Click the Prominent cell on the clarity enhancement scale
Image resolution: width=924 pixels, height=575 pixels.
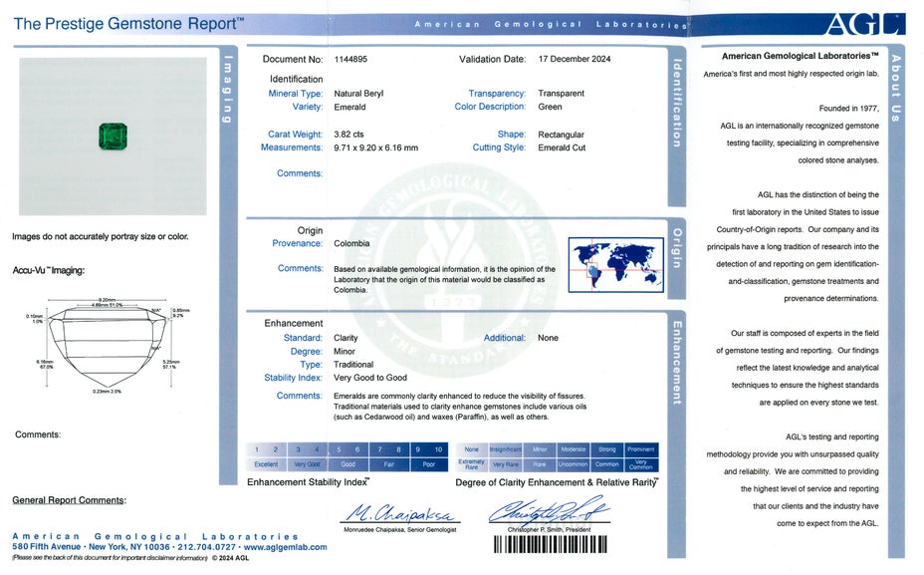[641, 449]
